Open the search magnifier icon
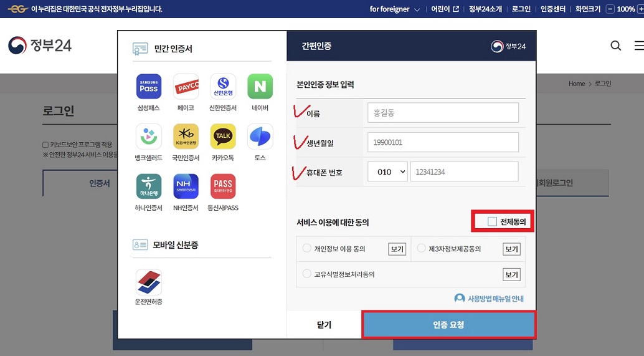 tap(615, 46)
